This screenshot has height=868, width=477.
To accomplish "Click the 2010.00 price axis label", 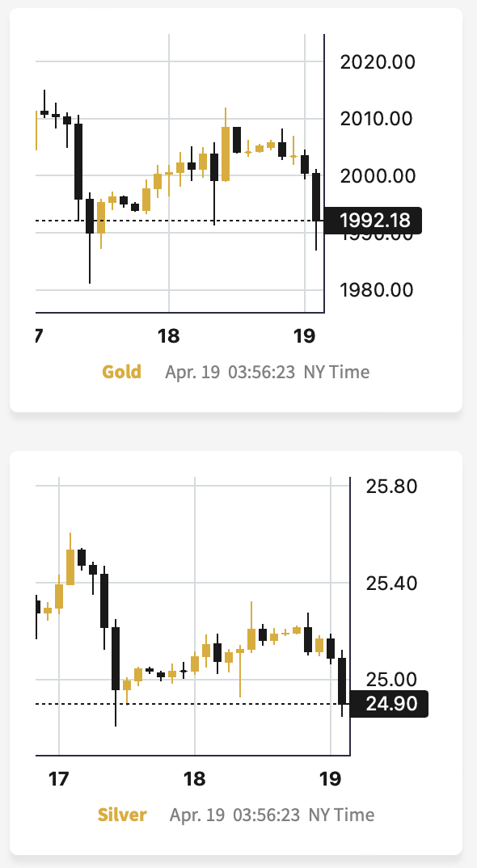I will (x=377, y=119).
